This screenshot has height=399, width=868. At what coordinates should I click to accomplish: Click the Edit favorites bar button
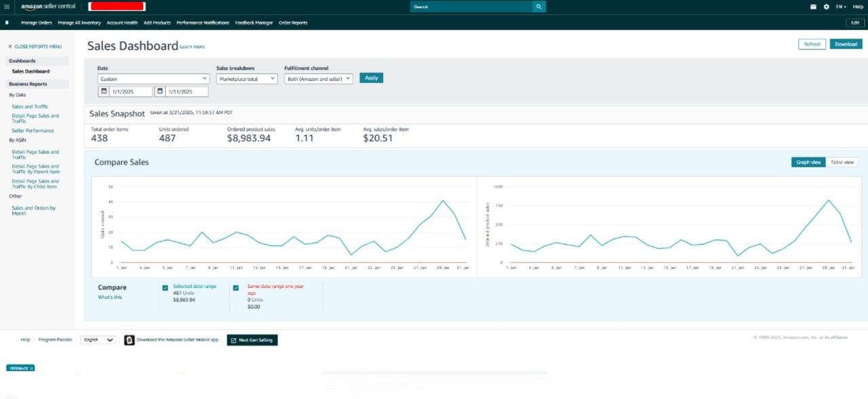click(855, 22)
